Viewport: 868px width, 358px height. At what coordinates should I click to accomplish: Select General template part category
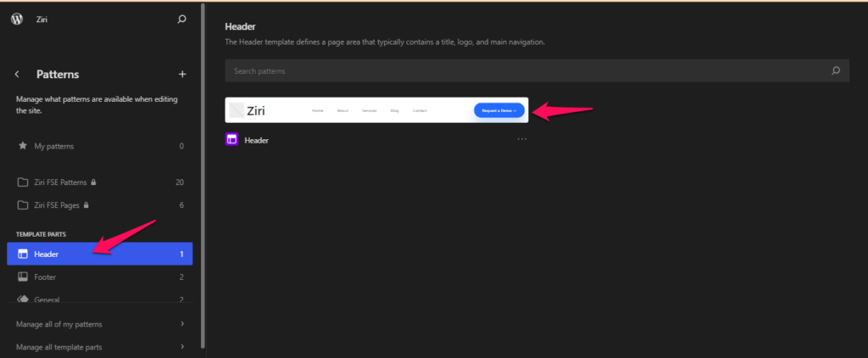(x=100, y=299)
